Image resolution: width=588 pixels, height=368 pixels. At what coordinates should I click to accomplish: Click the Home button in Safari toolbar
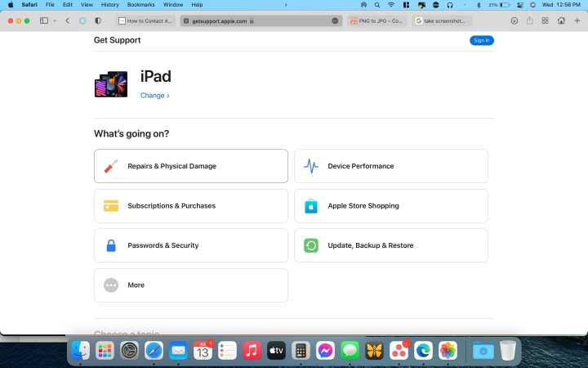click(561, 20)
